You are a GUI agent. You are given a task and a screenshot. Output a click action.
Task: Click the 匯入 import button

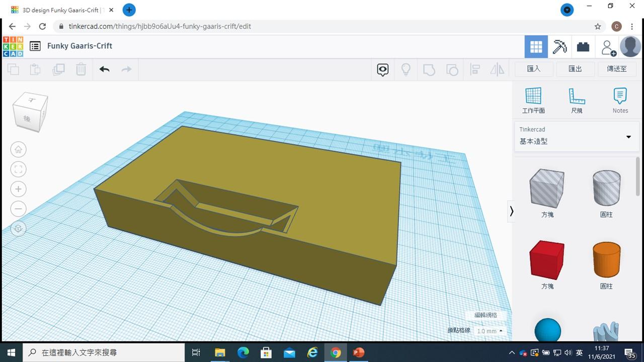(x=534, y=69)
